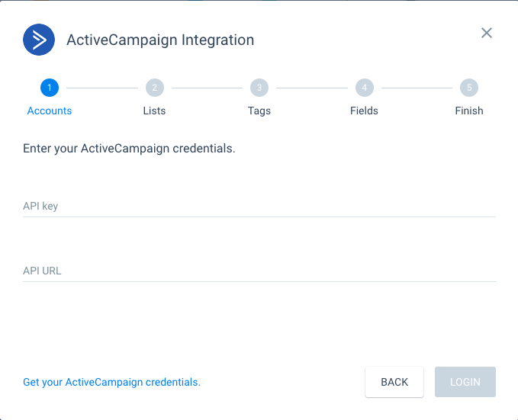Viewport: 518px width, 420px height.
Task: Open the Fields step label
Action: pyautogui.click(x=364, y=111)
